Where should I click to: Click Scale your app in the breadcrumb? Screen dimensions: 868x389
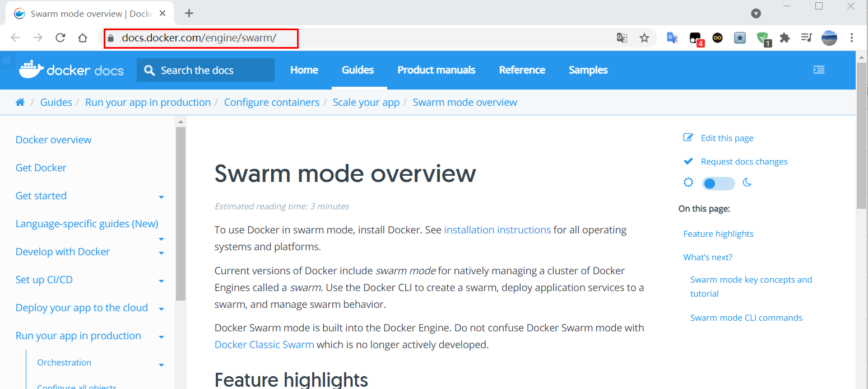(x=366, y=102)
